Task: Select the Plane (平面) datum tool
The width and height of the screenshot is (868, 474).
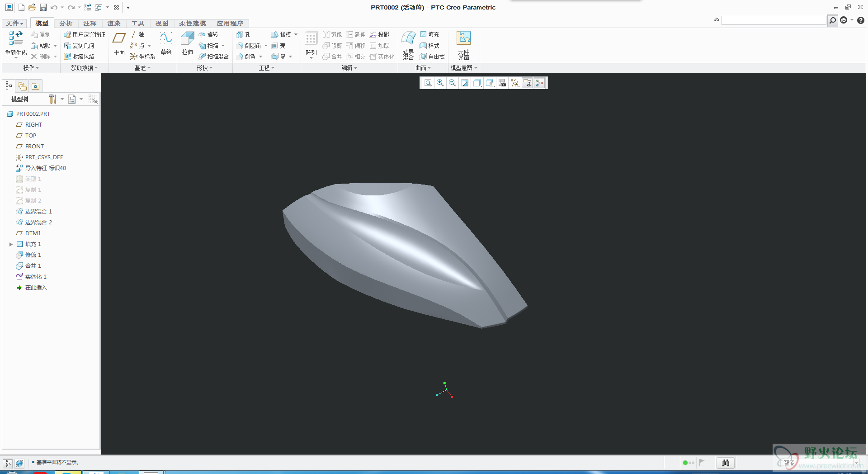Action: click(119, 43)
